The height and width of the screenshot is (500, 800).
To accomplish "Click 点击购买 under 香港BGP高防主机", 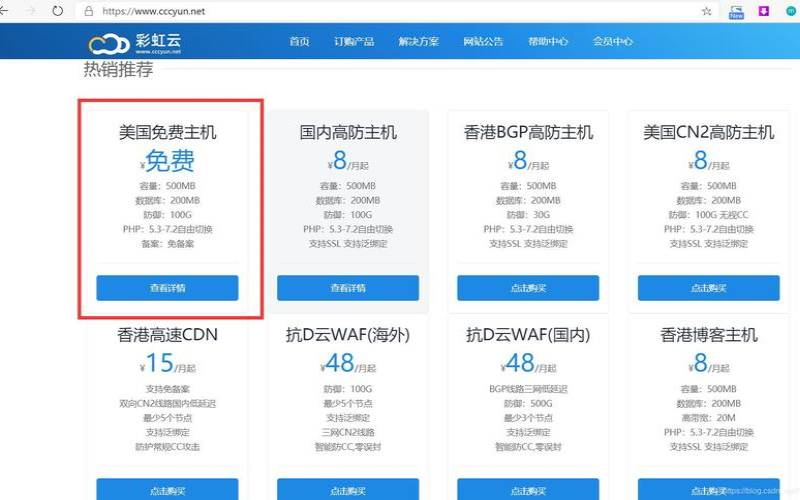I will coord(528,288).
